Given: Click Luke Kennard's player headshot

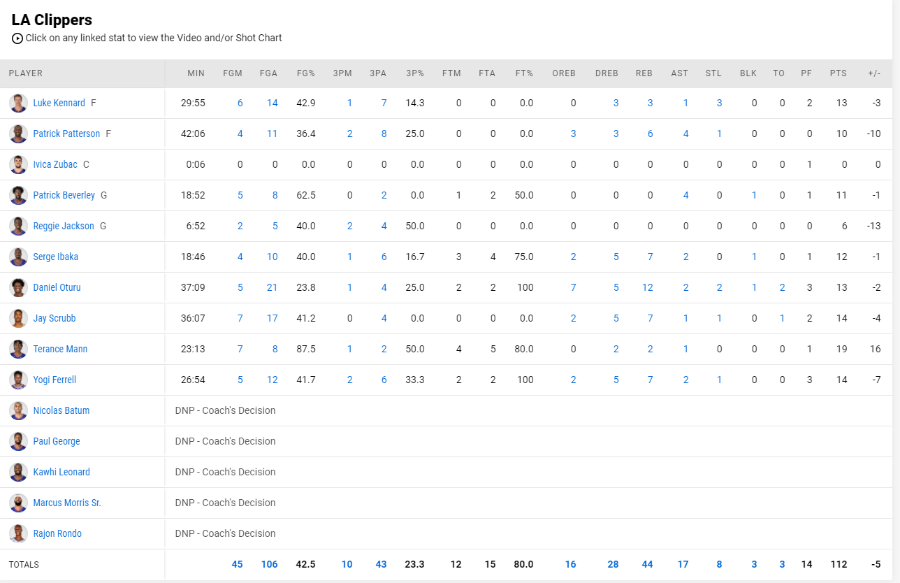Looking at the screenshot, I should point(18,103).
